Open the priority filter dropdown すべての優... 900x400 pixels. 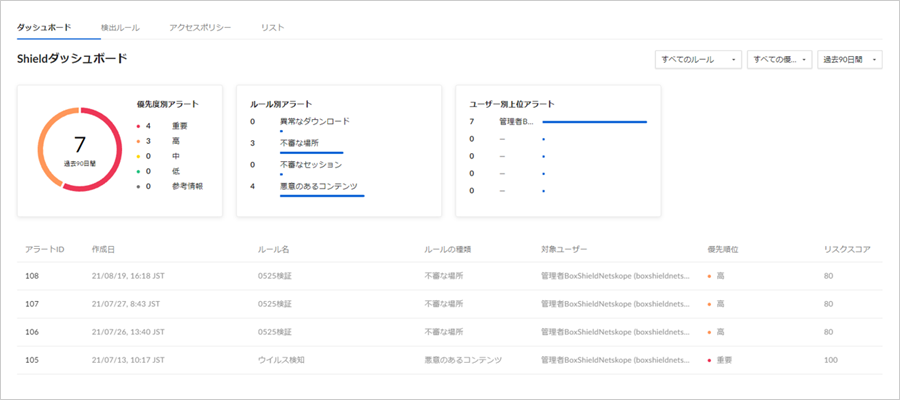click(778, 60)
